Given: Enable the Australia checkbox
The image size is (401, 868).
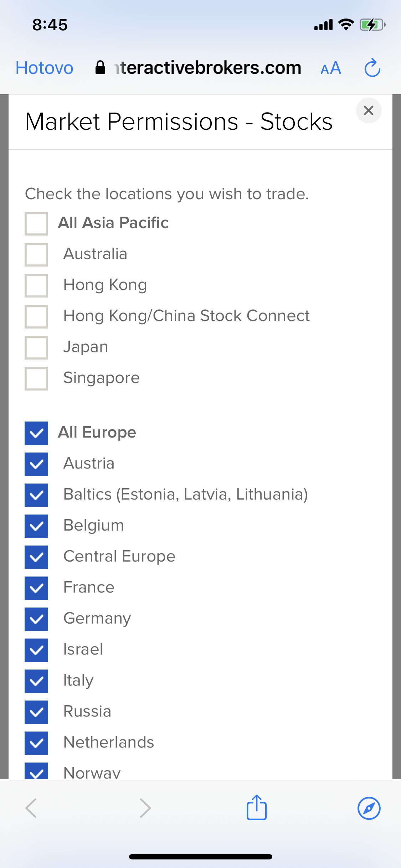Looking at the screenshot, I should [36, 255].
